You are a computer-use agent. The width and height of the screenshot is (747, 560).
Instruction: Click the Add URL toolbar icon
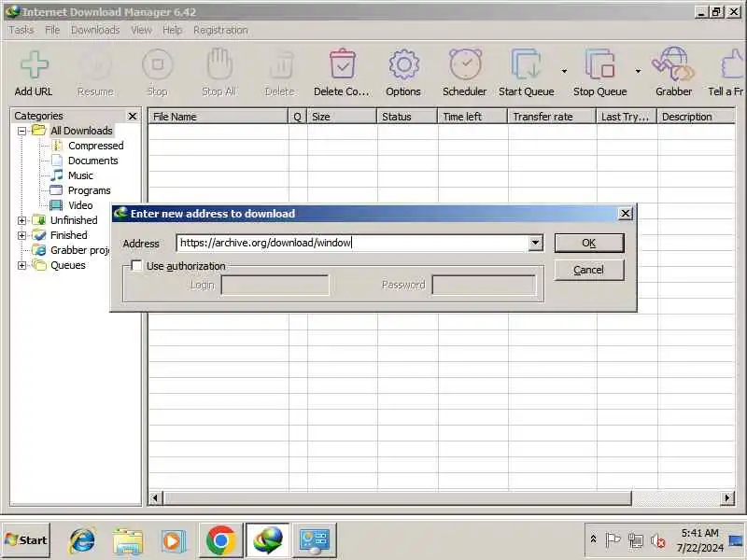(34, 64)
